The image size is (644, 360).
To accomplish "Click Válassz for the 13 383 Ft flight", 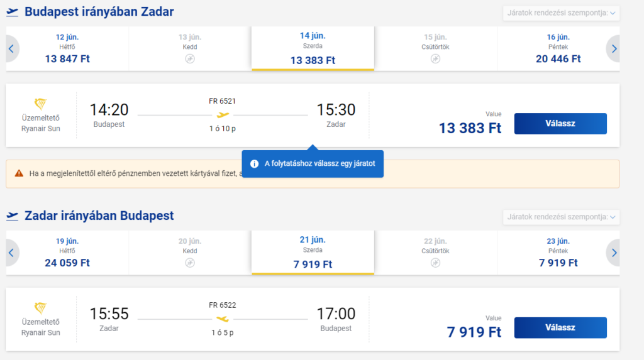I will coord(560,124).
